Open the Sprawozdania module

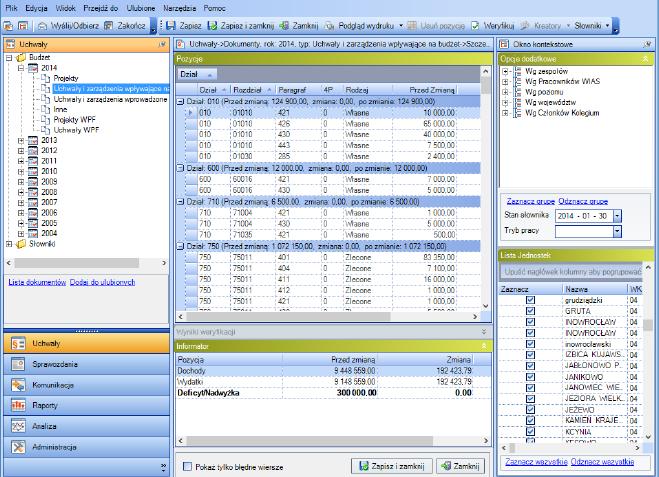pos(87,364)
